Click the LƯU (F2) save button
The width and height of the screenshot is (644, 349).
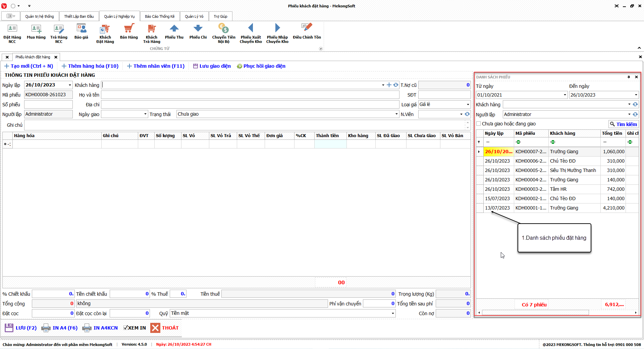21,328
